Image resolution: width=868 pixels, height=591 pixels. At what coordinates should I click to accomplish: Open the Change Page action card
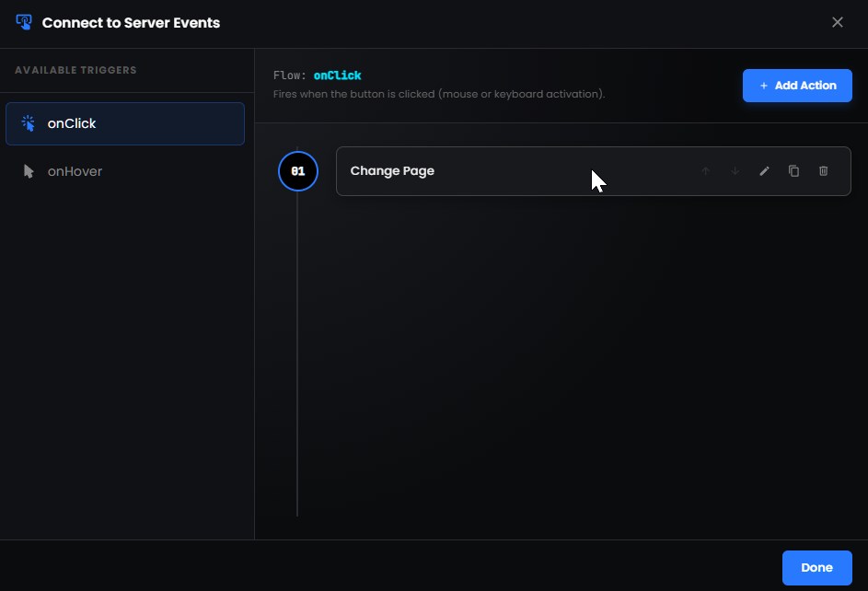click(x=552, y=171)
